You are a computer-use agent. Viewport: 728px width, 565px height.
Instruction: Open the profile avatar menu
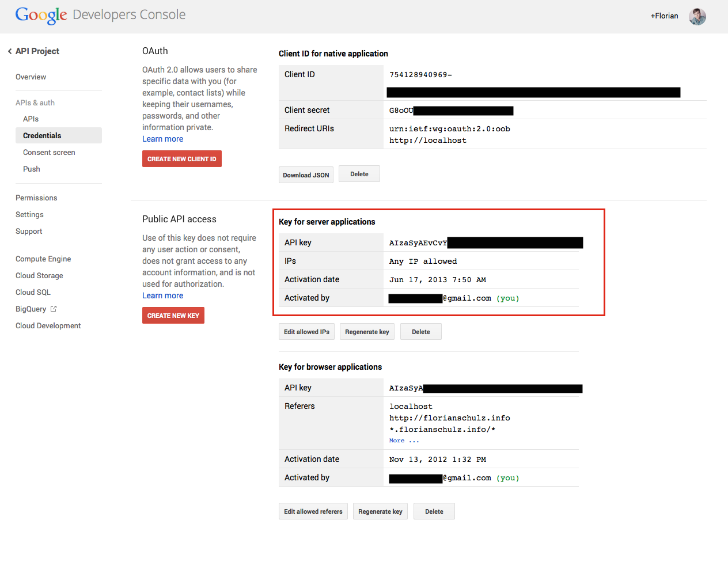click(697, 17)
